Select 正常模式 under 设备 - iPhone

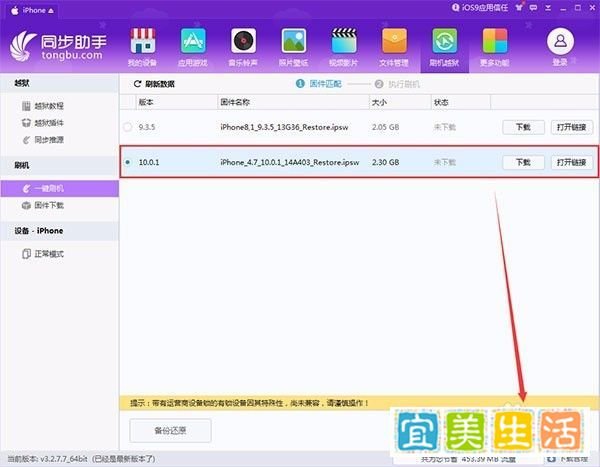43,254
